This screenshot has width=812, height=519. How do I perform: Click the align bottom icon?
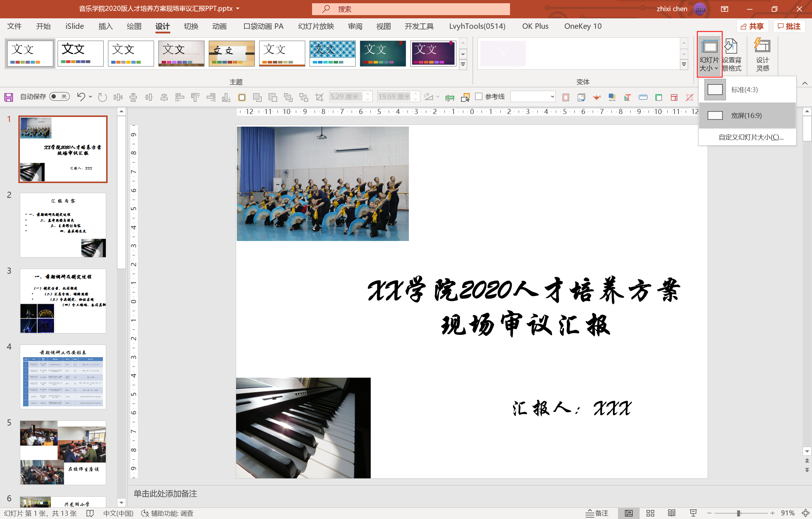pos(226,97)
